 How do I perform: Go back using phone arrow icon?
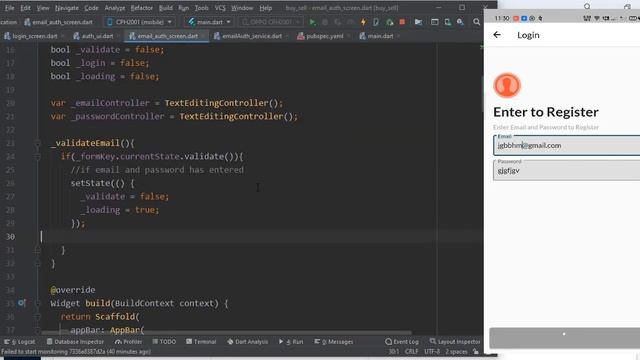tap(497, 35)
